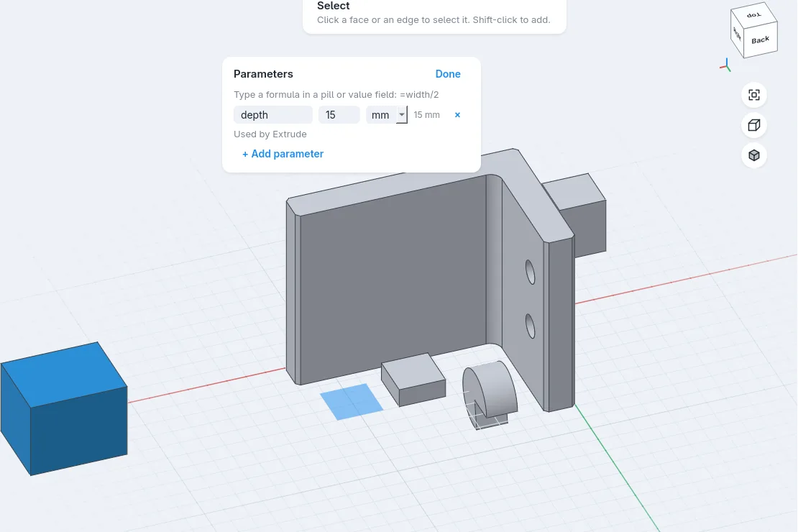
Task: Select the shaded solid cube view icon
Action: 753,155
